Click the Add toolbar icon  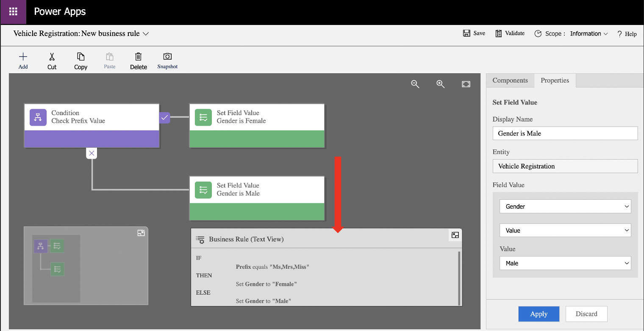[x=23, y=57]
